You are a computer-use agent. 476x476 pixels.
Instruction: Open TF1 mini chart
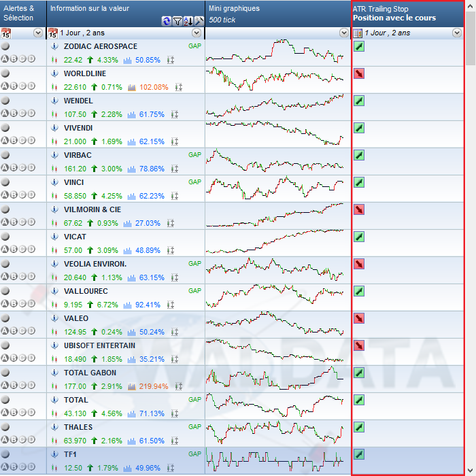click(275, 460)
